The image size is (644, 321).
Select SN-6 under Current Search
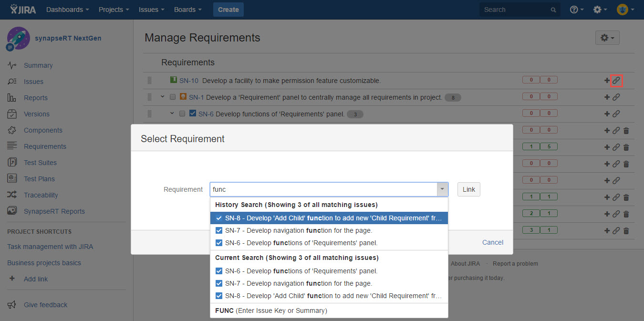(329, 271)
